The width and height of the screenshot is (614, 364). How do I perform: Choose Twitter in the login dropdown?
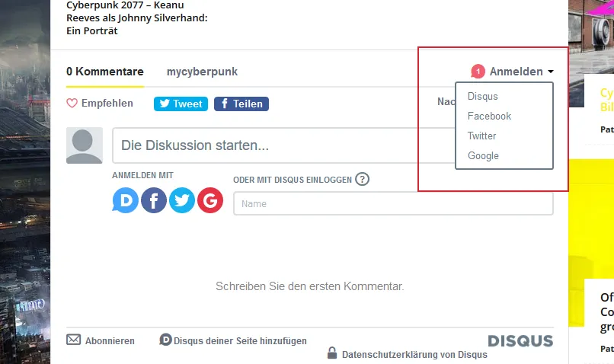tap(482, 136)
